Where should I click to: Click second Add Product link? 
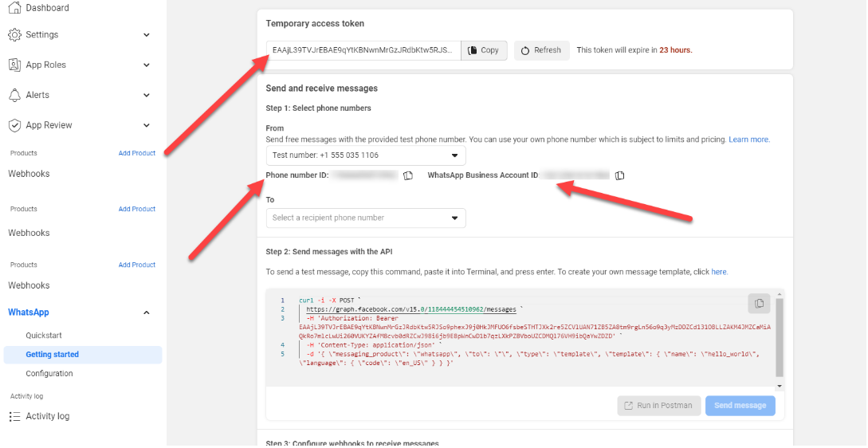tap(137, 210)
